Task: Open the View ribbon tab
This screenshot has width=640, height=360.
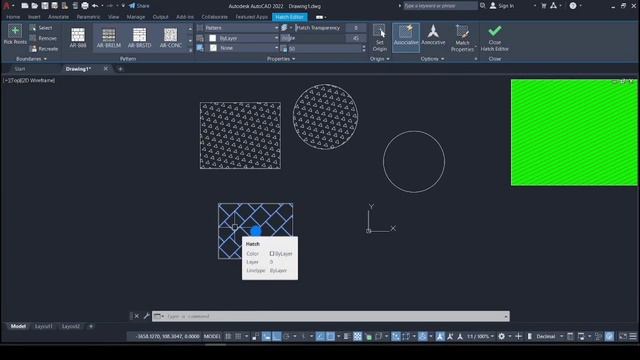Action: point(113,17)
